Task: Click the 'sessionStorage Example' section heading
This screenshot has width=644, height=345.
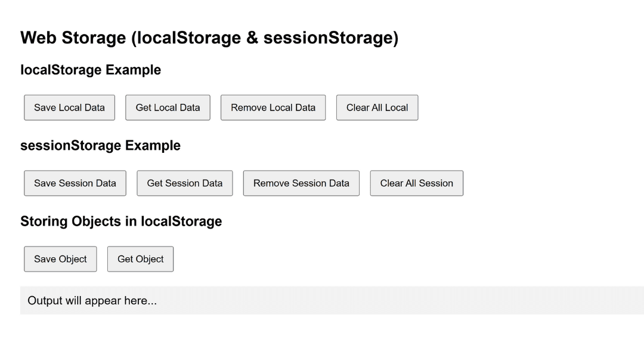Action: tap(100, 146)
